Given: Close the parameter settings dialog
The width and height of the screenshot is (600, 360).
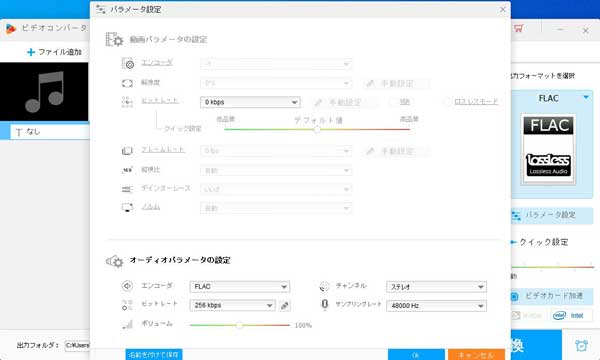Looking at the screenshot, I should [x=503, y=9].
